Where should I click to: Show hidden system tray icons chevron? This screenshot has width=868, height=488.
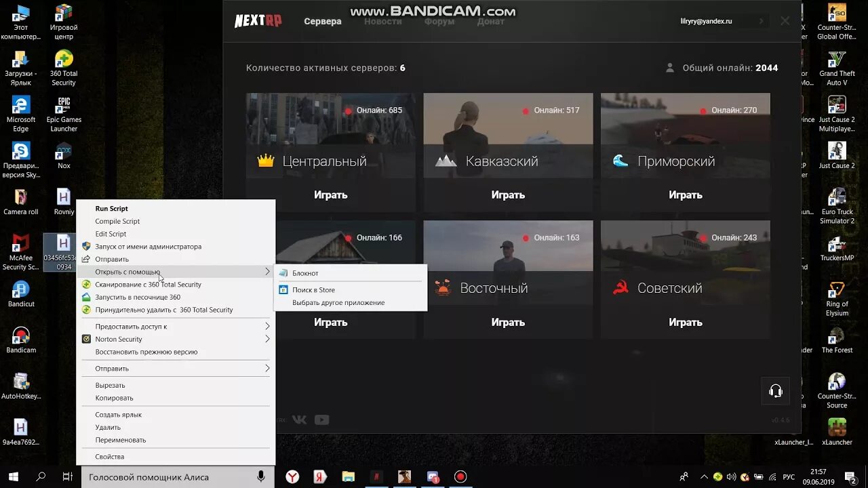tap(703, 476)
